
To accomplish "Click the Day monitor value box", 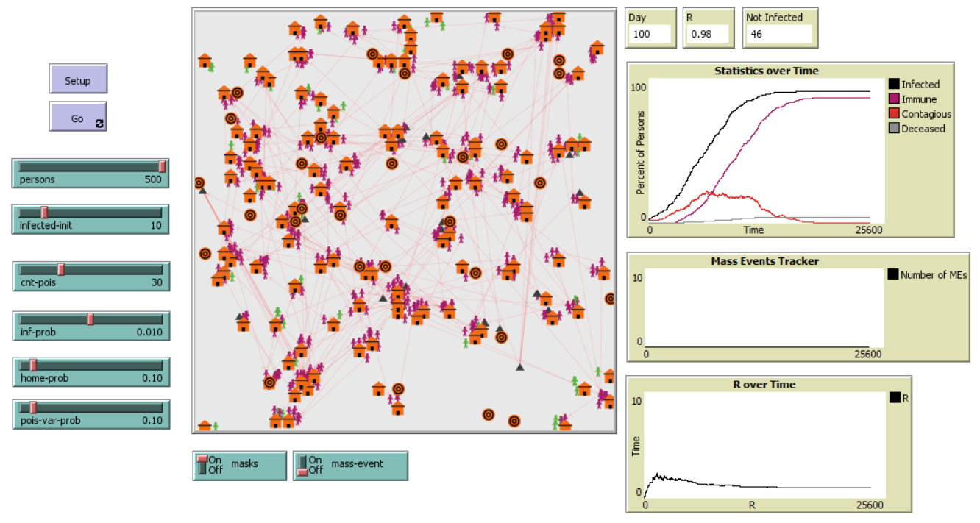I will (650, 34).
